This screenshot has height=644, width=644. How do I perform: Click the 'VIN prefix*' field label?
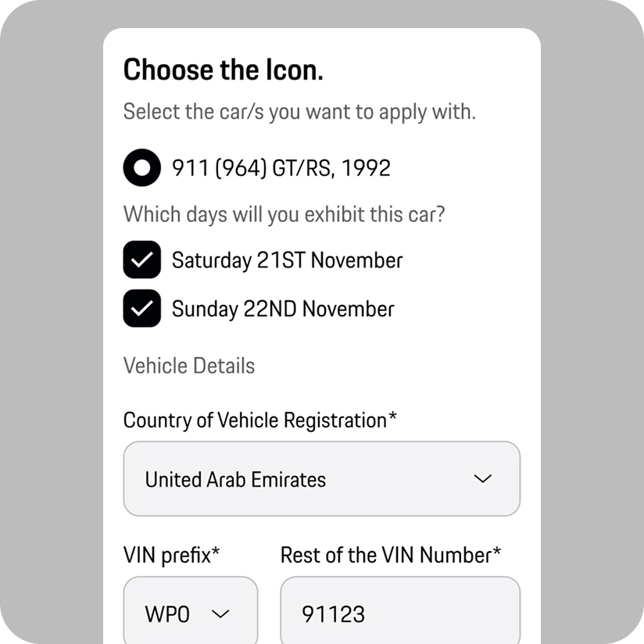171,555
